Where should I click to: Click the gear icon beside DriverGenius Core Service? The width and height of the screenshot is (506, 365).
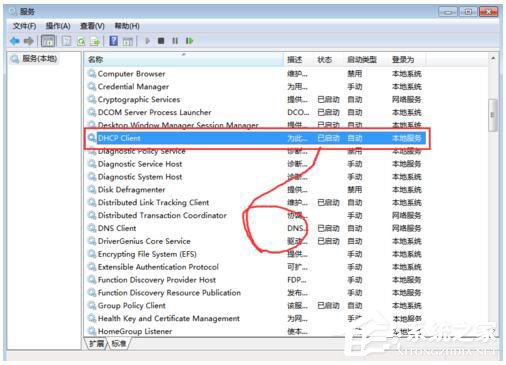(x=92, y=241)
